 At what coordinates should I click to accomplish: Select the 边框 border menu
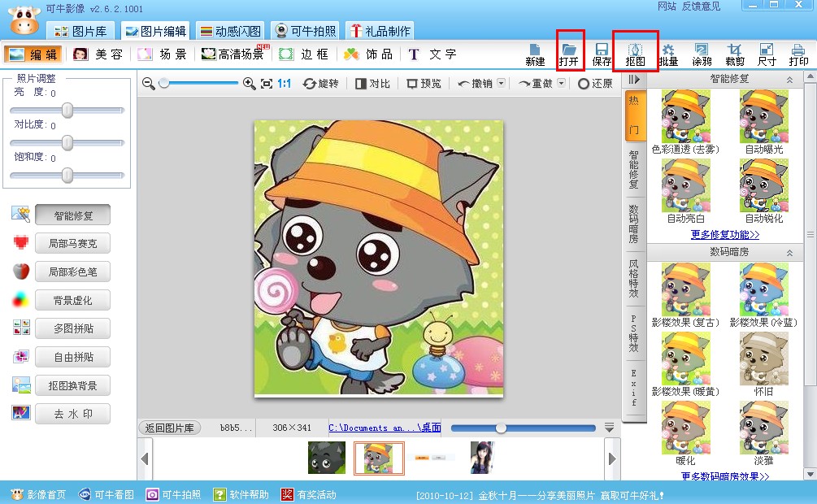[x=304, y=54]
